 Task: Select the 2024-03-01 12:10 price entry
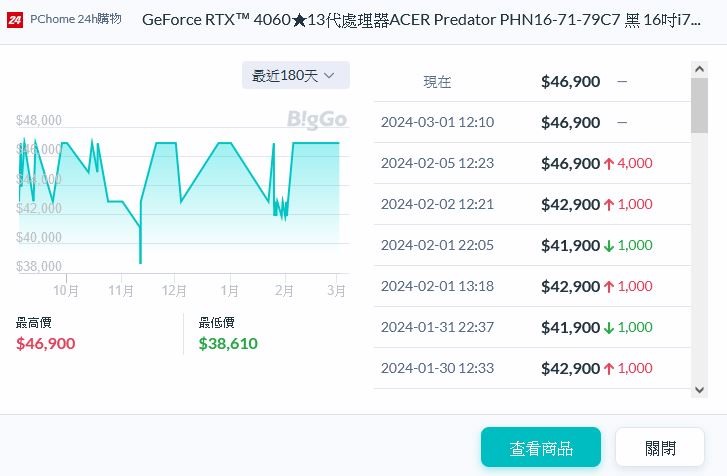532,122
